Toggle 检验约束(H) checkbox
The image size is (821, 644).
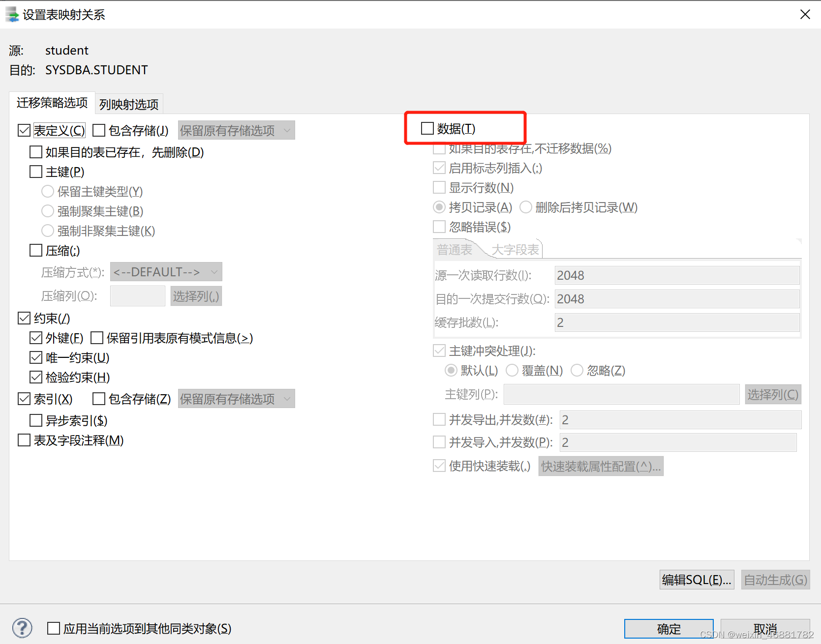pyautogui.click(x=36, y=377)
